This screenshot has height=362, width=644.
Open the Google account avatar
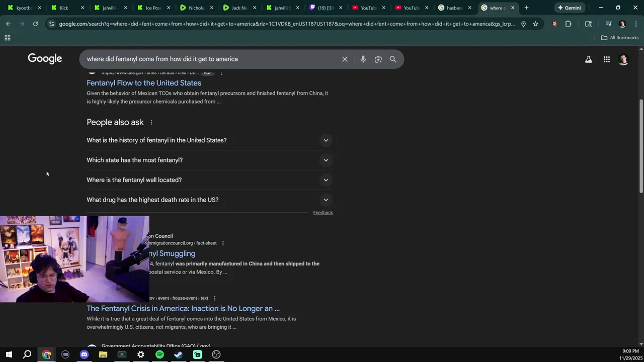(623, 59)
